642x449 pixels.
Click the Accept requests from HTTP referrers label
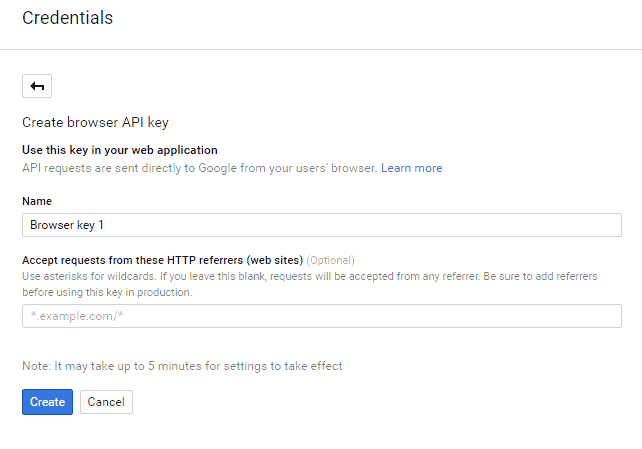(x=163, y=260)
